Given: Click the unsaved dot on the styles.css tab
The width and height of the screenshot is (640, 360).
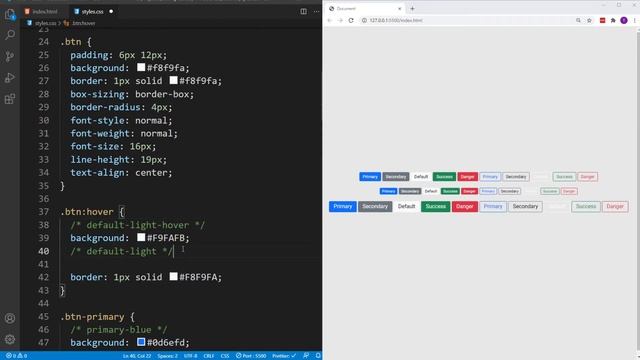Looking at the screenshot, I should click(111, 11).
